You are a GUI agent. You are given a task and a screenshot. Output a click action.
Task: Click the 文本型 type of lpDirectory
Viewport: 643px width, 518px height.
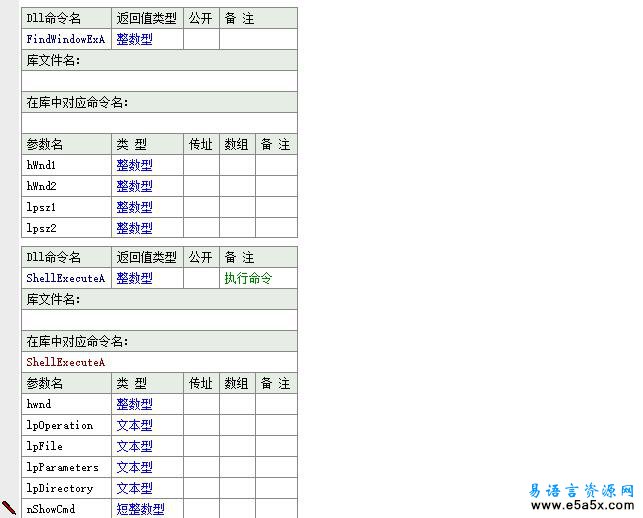134,488
